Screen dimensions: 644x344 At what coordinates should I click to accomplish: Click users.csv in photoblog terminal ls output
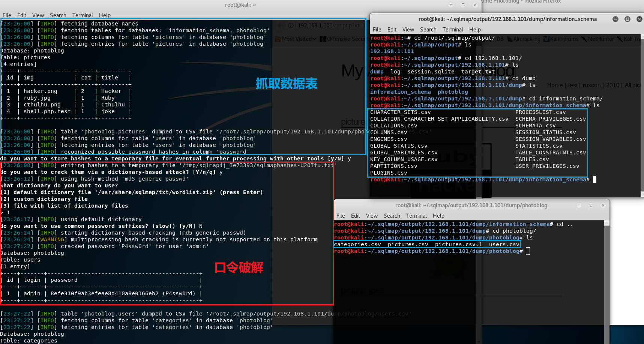504,244
